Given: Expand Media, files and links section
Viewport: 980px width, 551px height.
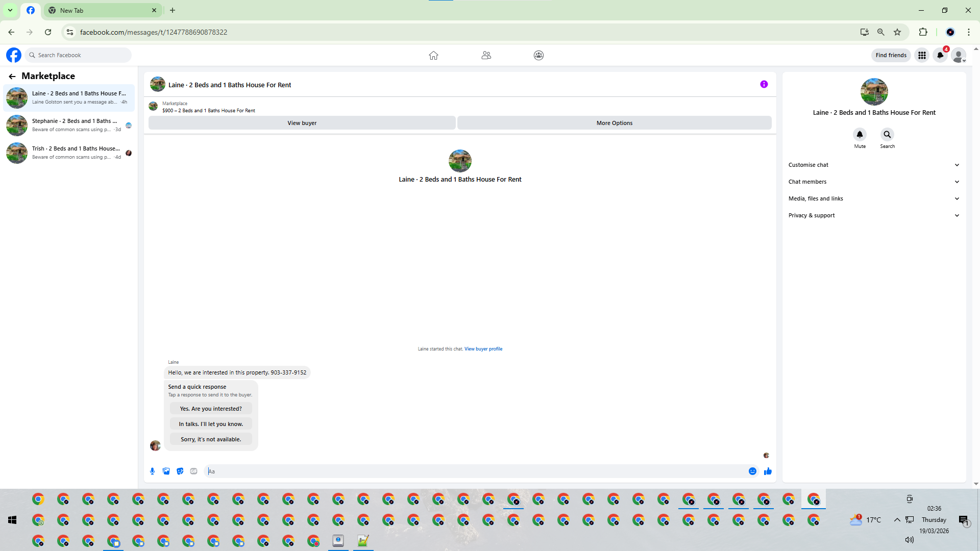Looking at the screenshot, I should click(873, 198).
